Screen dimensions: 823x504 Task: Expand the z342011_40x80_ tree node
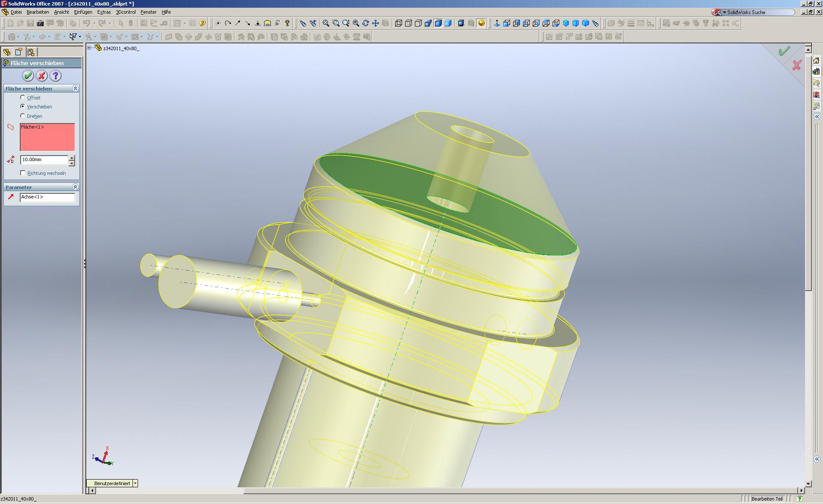89,48
